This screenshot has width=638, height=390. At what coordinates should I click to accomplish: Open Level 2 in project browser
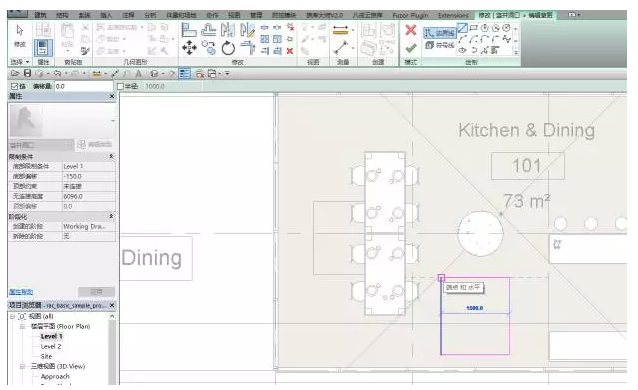[51, 346]
